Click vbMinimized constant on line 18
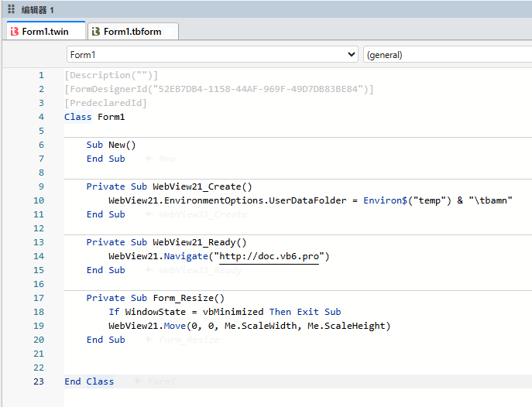Viewport: 532px width, 407px height. pos(233,312)
